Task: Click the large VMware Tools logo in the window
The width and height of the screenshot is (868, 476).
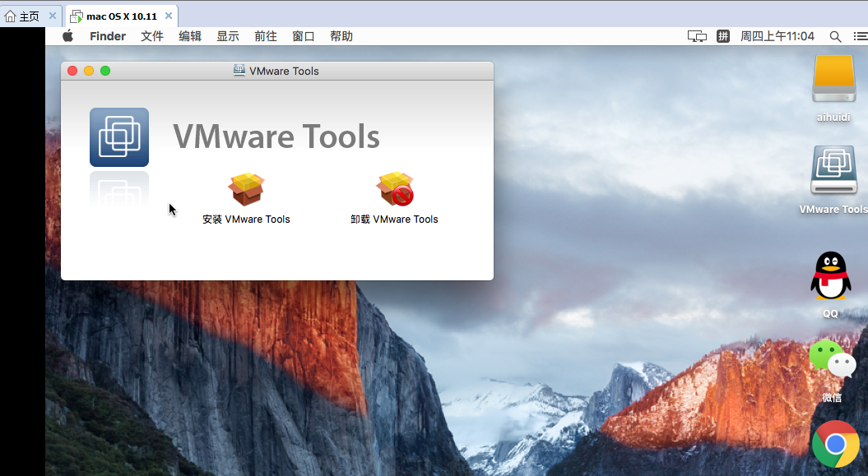Action: coord(118,136)
